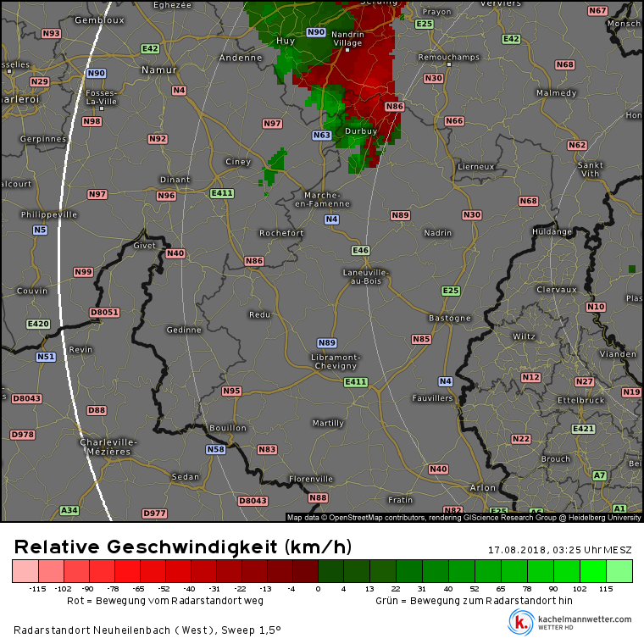Select the Nandrin Village label
The image size is (644, 644).
pyautogui.click(x=348, y=39)
